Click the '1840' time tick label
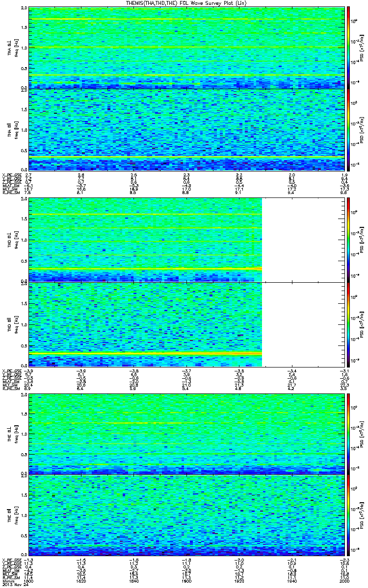This screenshot has height=588, width=368. (134, 581)
